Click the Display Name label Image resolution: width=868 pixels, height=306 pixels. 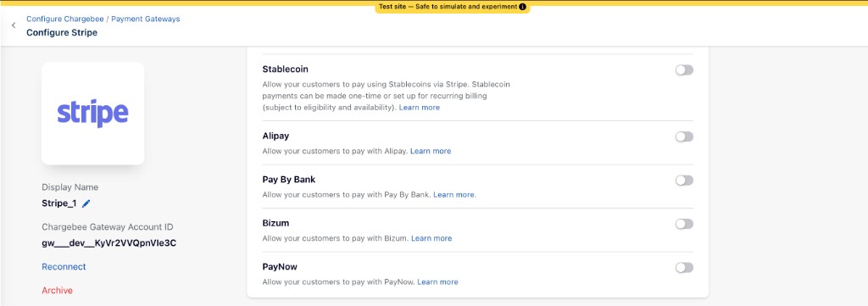(x=70, y=187)
